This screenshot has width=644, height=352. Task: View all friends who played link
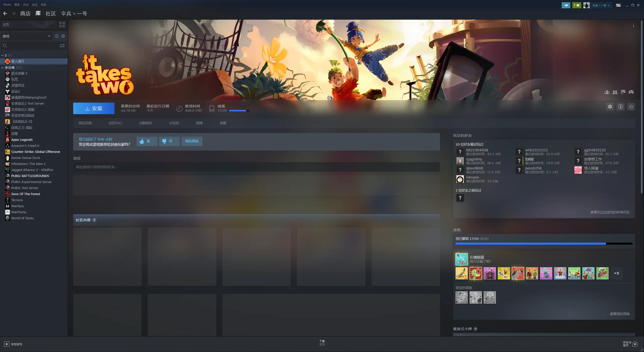click(x=610, y=212)
